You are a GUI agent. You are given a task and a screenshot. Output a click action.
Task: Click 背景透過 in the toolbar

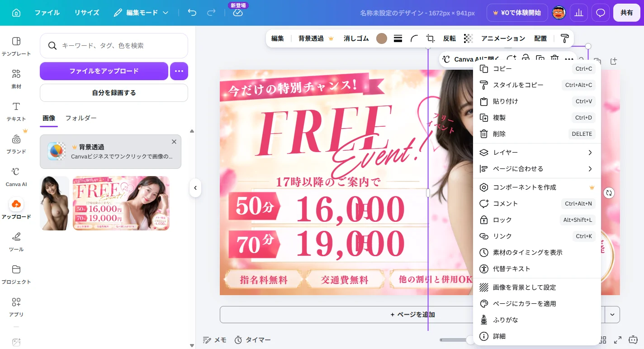(x=316, y=38)
